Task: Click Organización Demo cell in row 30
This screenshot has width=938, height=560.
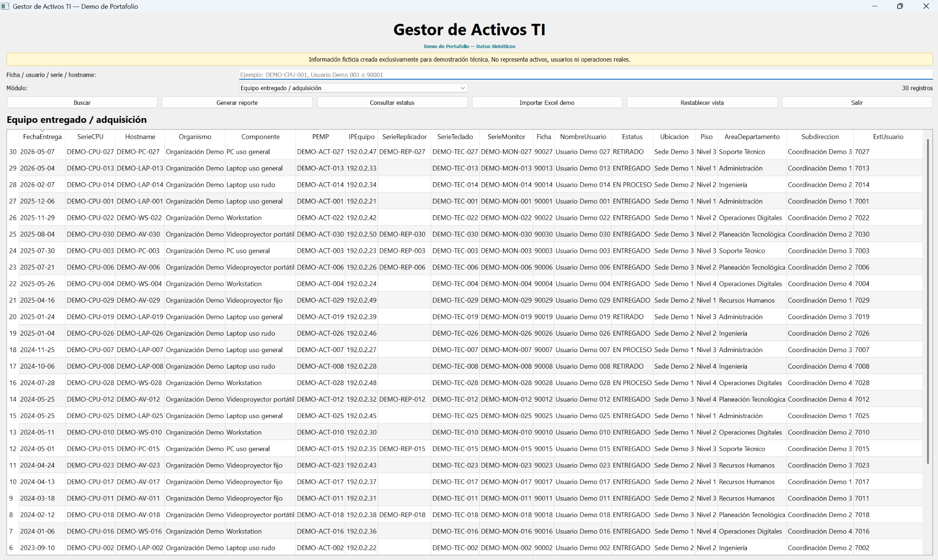Action: tap(195, 152)
